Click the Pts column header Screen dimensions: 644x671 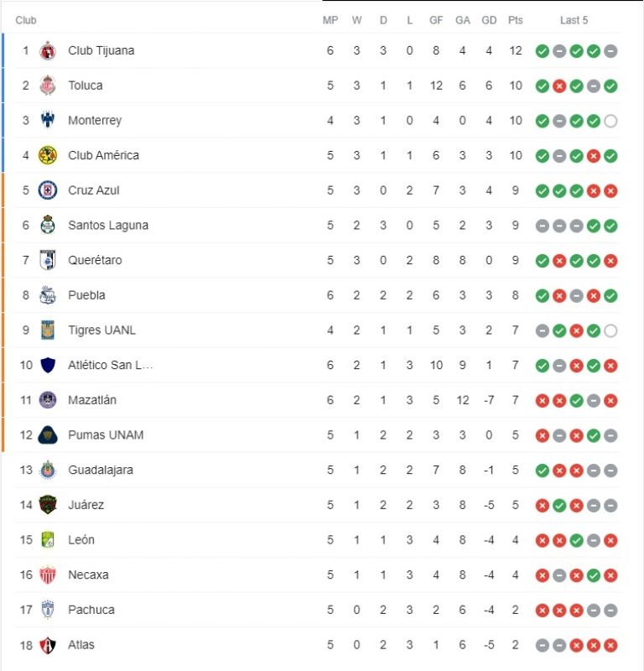coord(515,20)
